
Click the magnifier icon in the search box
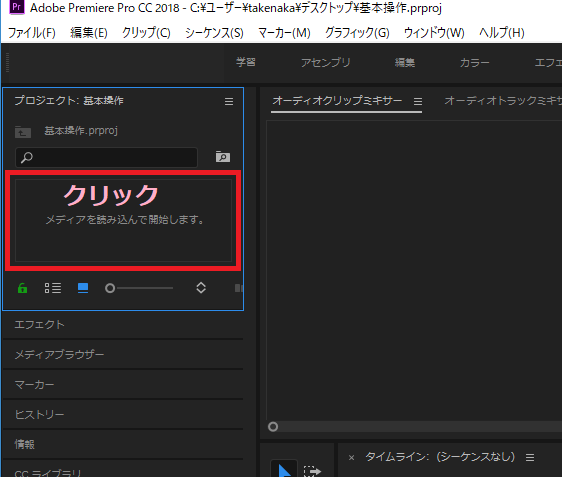[x=27, y=157]
